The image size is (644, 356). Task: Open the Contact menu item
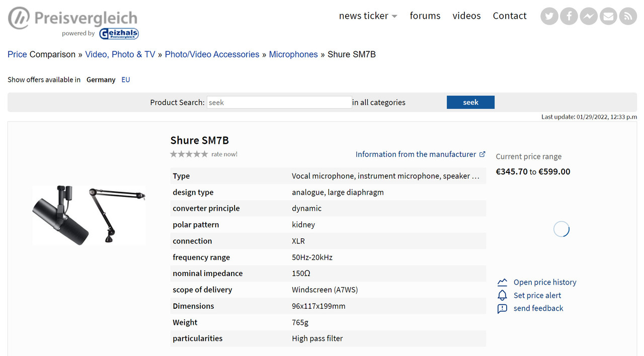coord(510,16)
